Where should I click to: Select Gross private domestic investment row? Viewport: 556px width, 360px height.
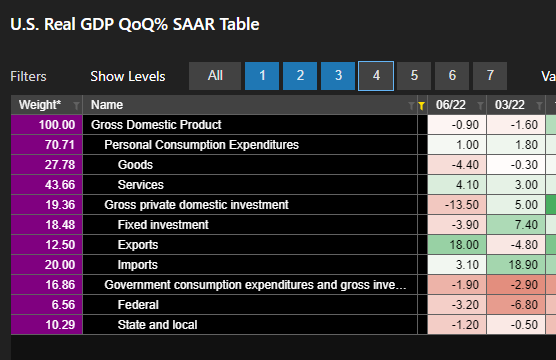tap(250, 205)
